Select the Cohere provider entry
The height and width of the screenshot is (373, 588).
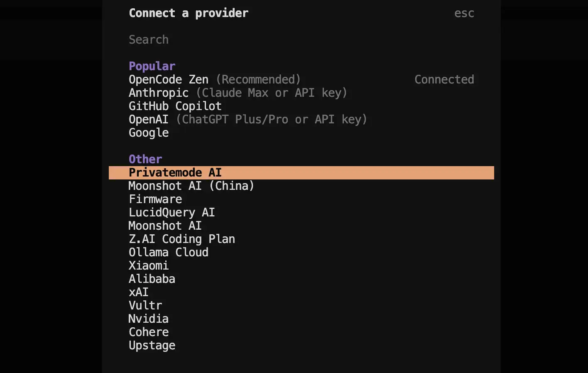pyautogui.click(x=149, y=332)
